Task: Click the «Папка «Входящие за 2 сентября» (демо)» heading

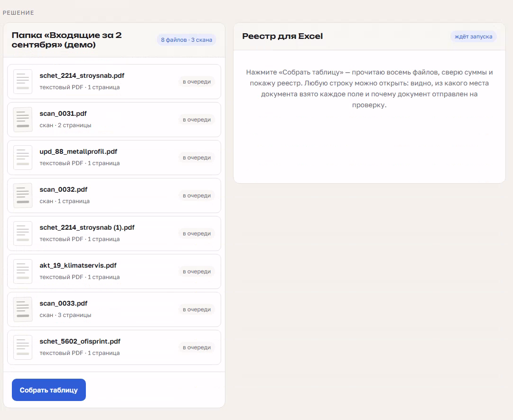Action: tap(67, 40)
